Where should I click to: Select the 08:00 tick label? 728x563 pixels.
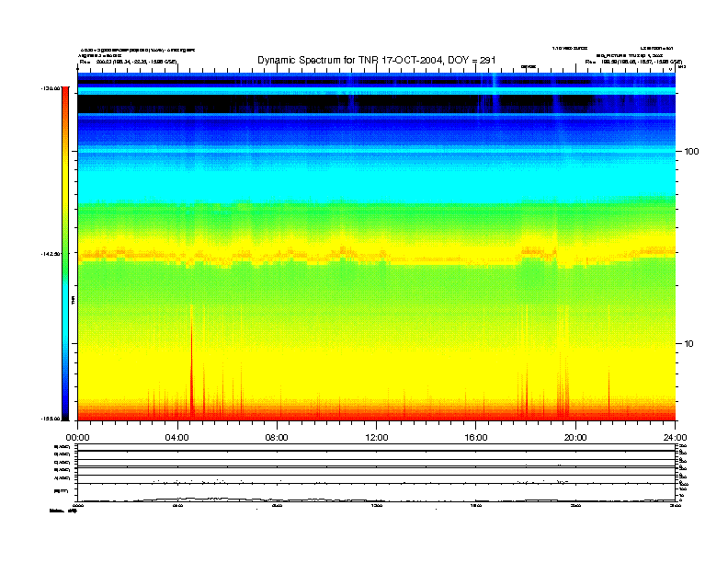tap(277, 438)
